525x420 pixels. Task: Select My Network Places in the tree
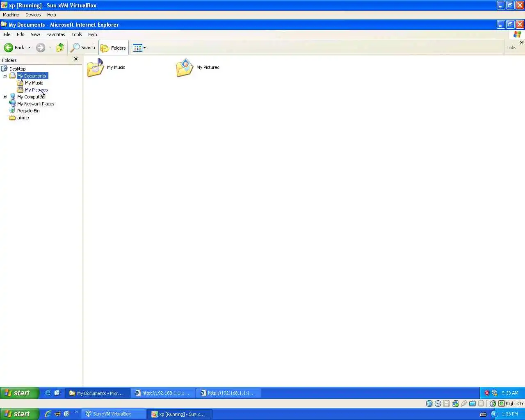36,104
